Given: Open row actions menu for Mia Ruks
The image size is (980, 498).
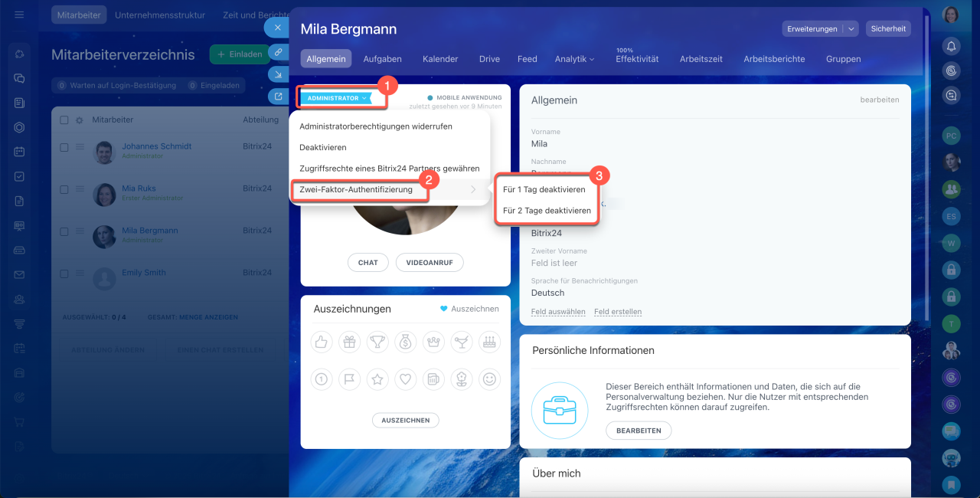Looking at the screenshot, I should click(x=80, y=189).
